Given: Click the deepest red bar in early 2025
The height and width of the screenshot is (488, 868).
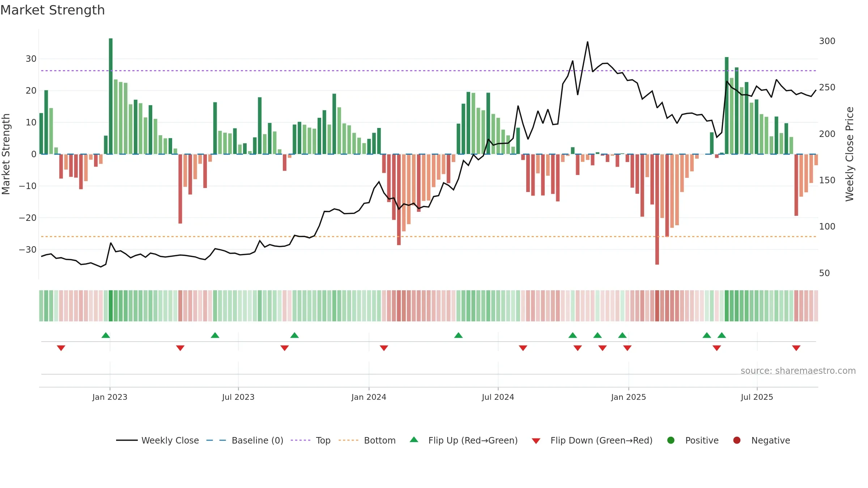Looking at the screenshot, I should (x=657, y=209).
